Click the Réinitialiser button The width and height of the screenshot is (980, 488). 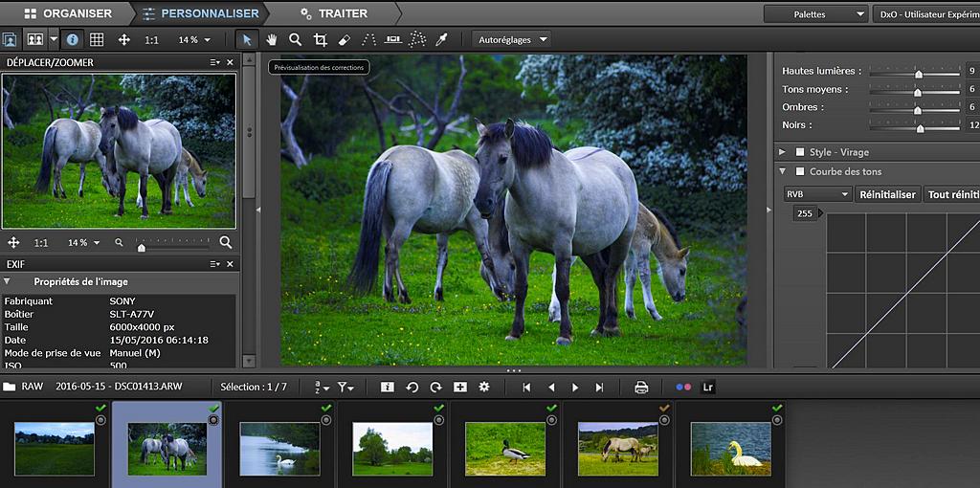coord(887,194)
